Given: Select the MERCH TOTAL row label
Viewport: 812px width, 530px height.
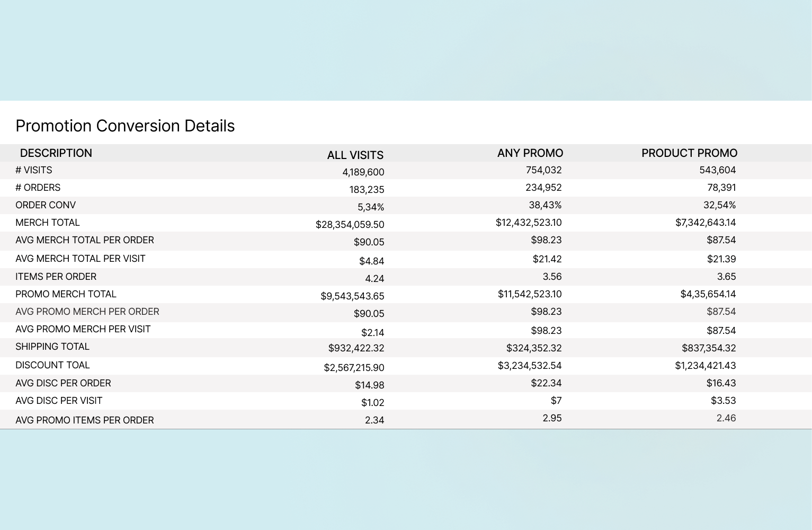Looking at the screenshot, I should [x=48, y=223].
